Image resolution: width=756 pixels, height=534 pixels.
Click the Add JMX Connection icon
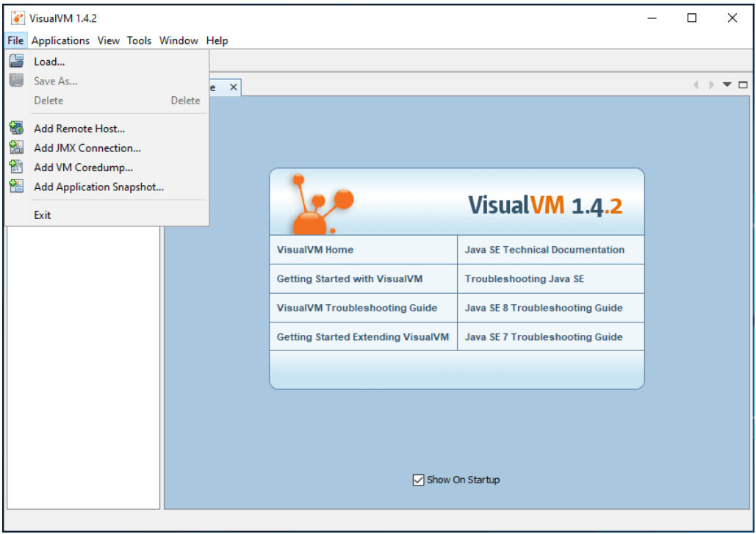(x=16, y=148)
